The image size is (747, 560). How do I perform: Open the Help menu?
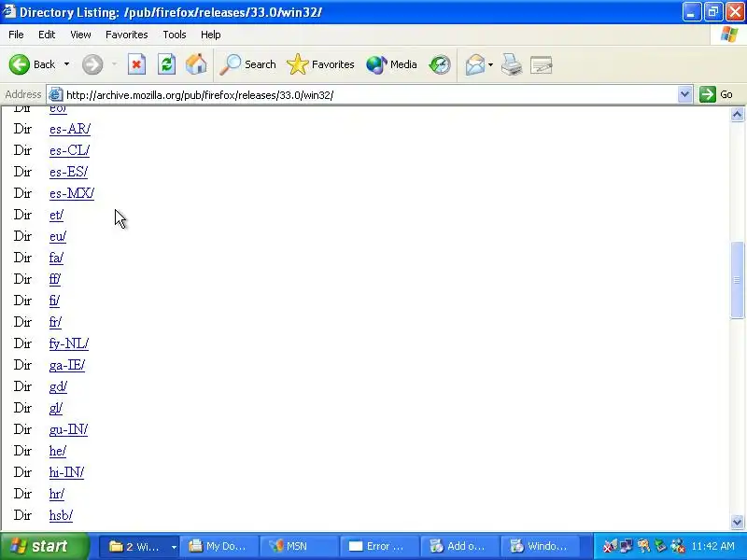[211, 35]
